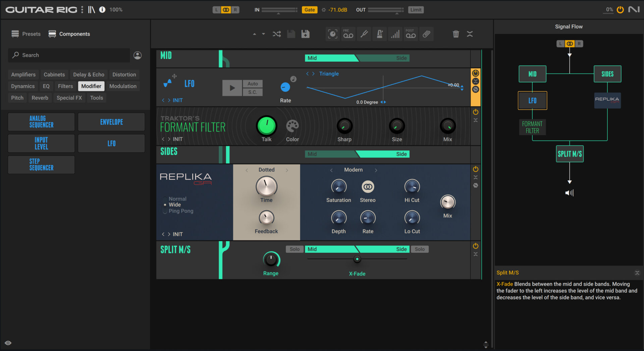The image size is (644, 351).
Task: Click the save preset floppy icon
Action: click(x=291, y=34)
